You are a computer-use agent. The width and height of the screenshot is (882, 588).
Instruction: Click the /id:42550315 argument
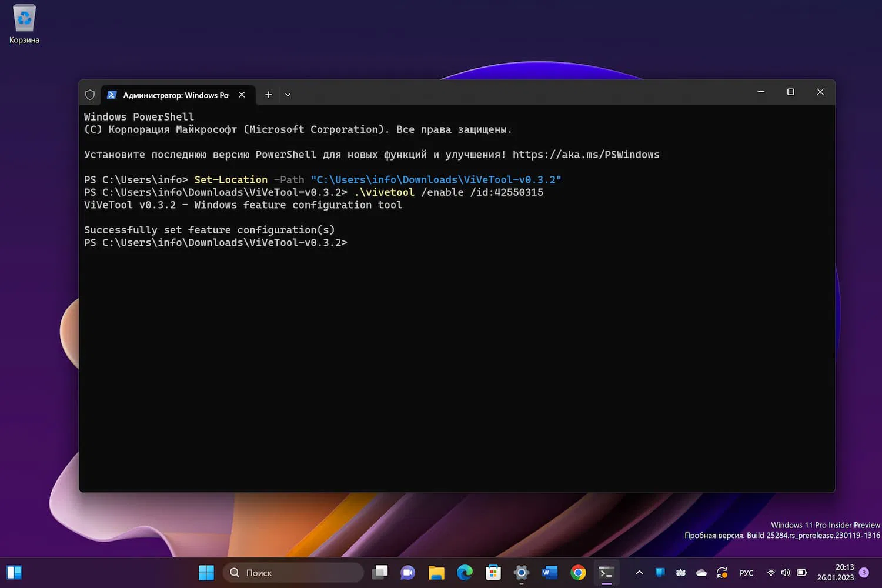[506, 192]
